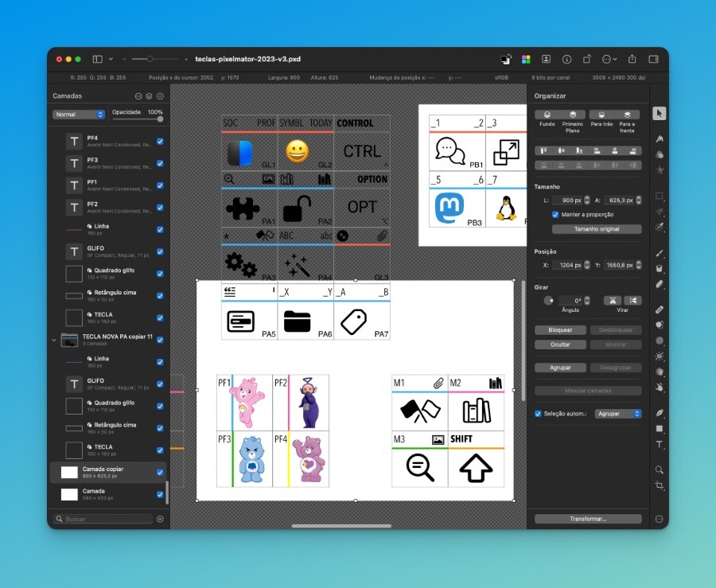
Task: Uncheck Manter a proporção
Action: [555, 214]
